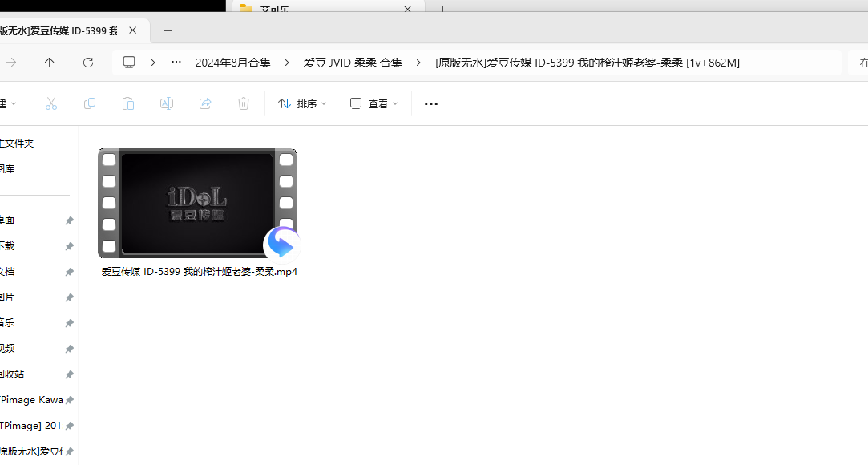
Task: Click the pin icon beside 图片
Action: (x=69, y=297)
